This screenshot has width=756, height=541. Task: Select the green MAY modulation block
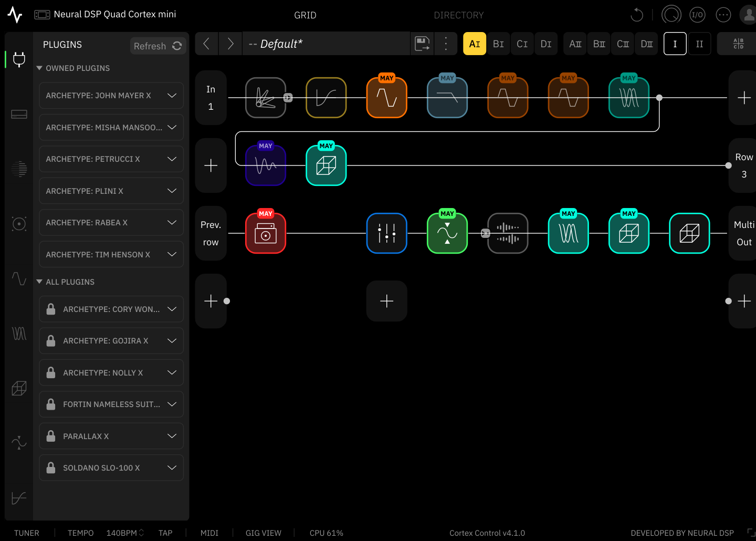(447, 233)
